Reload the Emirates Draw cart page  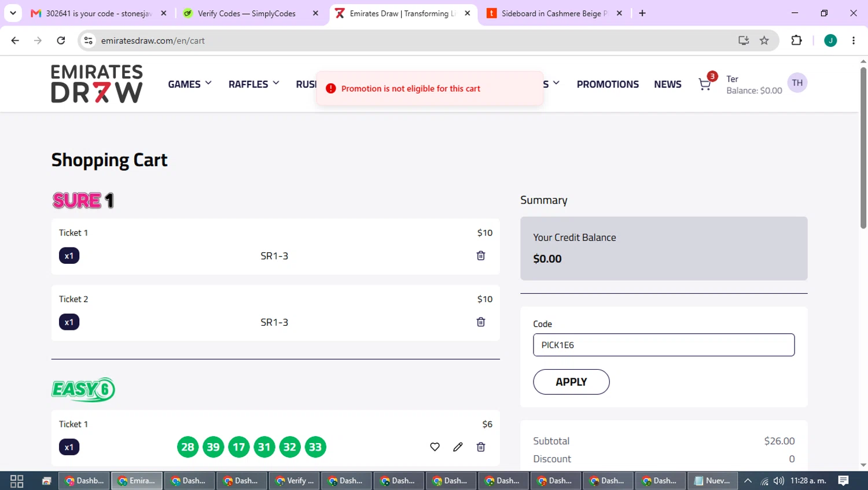pyautogui.click(x=61, y=40)
